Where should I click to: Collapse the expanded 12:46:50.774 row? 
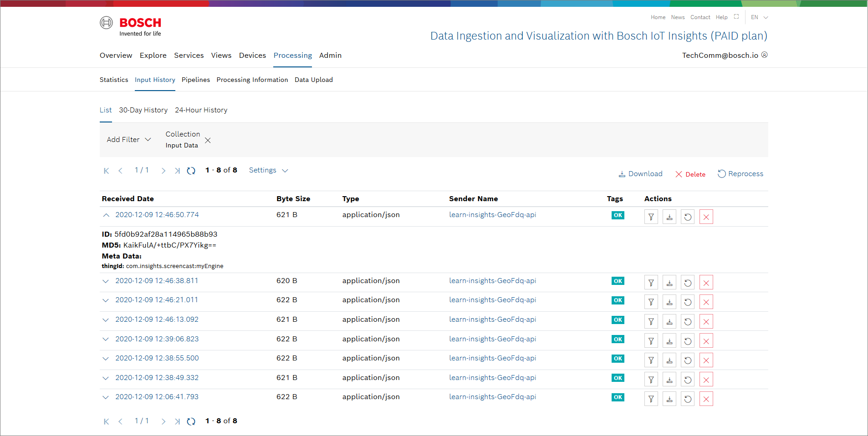pos(106,215)
